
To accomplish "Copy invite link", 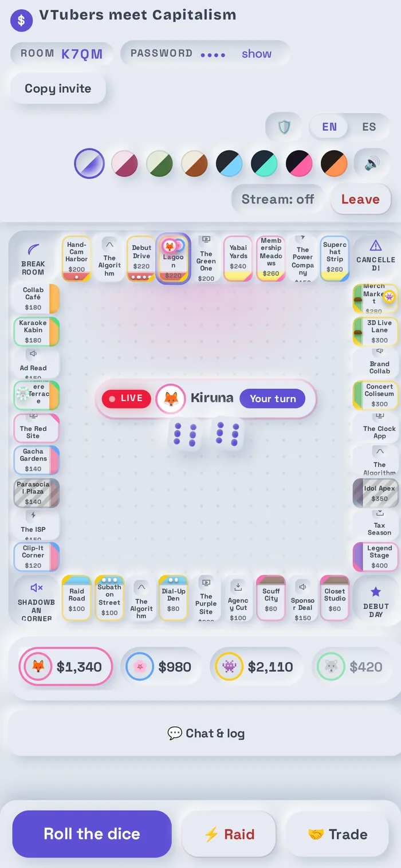I will click(x=58, y=89).
